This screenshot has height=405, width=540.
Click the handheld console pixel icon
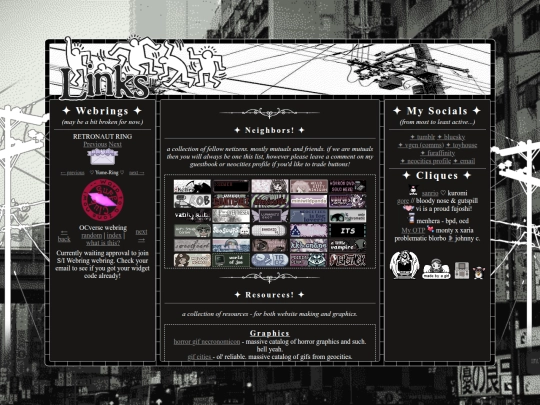(x=462, y=270)
